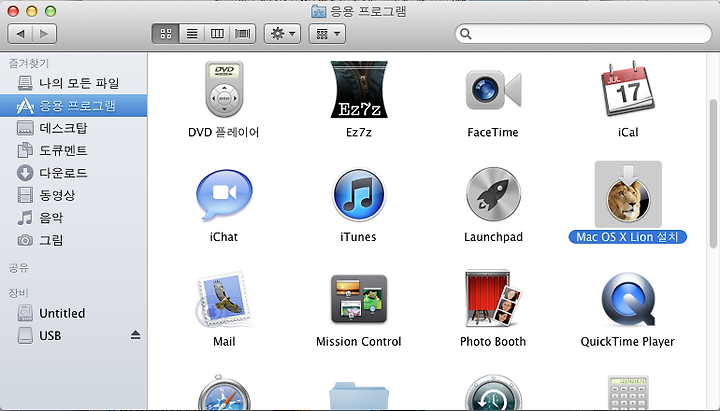The image size is (720, 411).
Task: Select the iChat speech bubble icon
Action: click(224, 195)
